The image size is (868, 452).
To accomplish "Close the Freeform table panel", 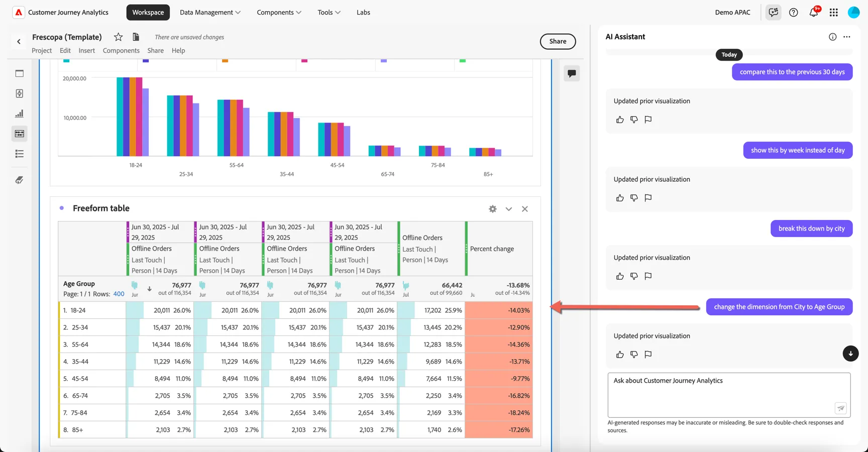I will point(525,209).
